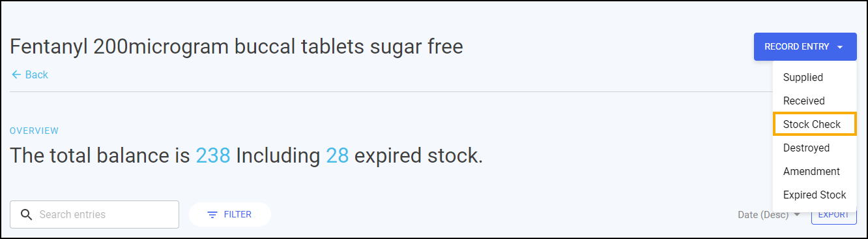This screenshot has width=868, height=239.
Task: Click the filter lines icon
Action: [212, 215]
